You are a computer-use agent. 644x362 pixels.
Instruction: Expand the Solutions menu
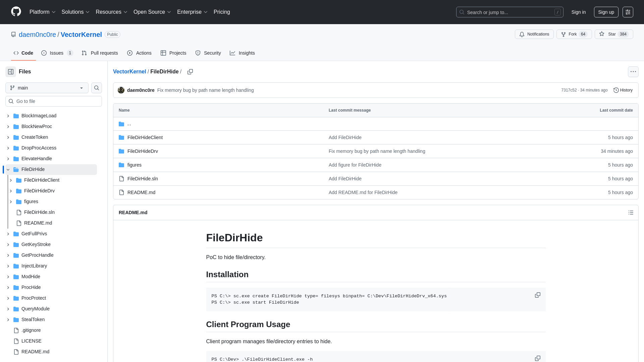coord(75,12)
